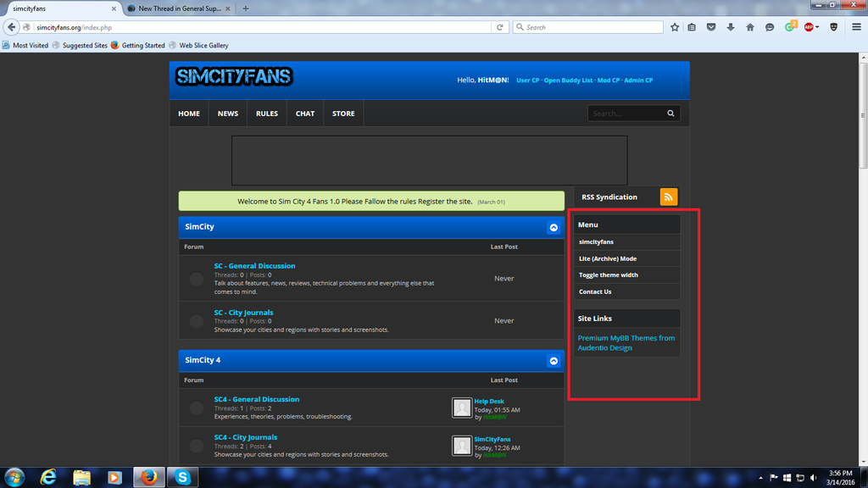Select the simcityfans browser tab
The width and height of the screenshot is (868, 488).
61,8
